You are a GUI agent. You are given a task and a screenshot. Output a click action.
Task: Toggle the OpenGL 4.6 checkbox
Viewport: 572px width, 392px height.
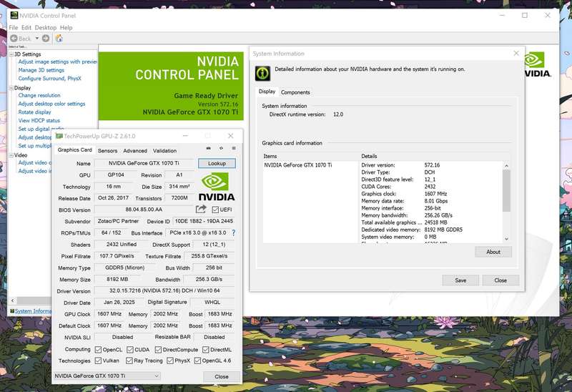point(197,361)
